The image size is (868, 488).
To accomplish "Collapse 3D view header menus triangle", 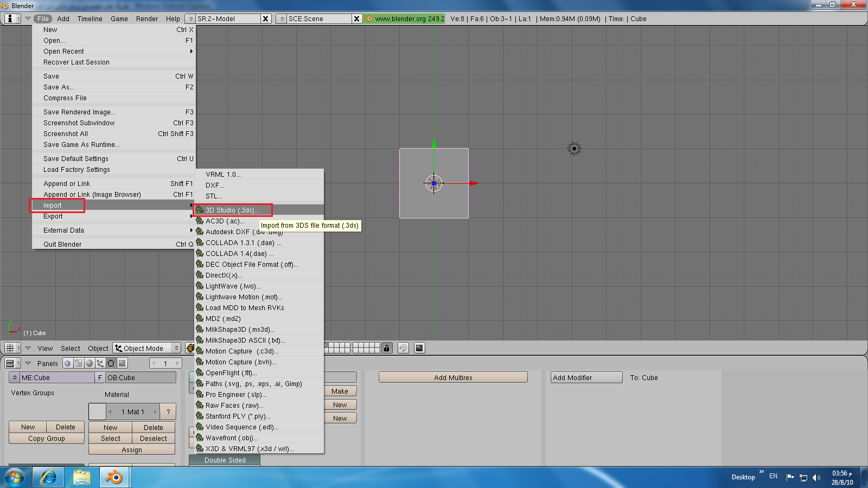I will 28,348.
